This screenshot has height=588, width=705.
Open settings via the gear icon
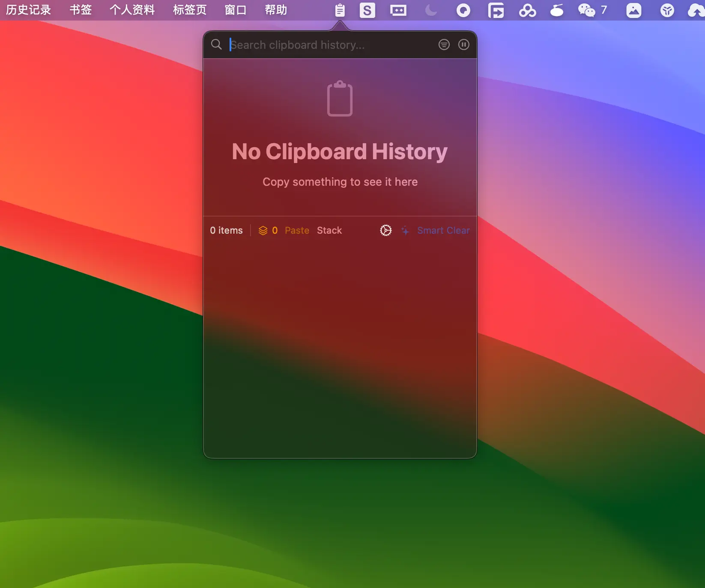[x=386, y=230]
